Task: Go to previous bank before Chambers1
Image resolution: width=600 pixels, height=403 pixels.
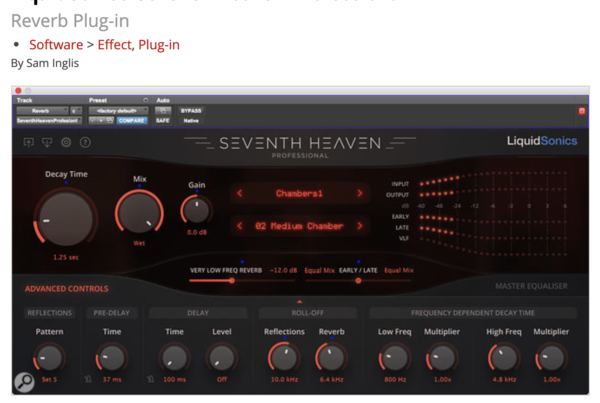Action: [240, 193]
